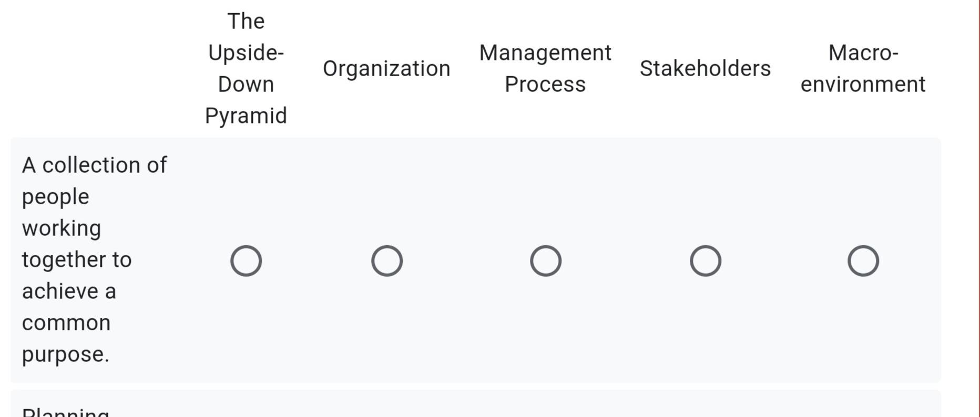The width and height of the screenshot is (980, 417).
Task: Mark Stakeholders for the collection of people definition
Action: point(705,259)
